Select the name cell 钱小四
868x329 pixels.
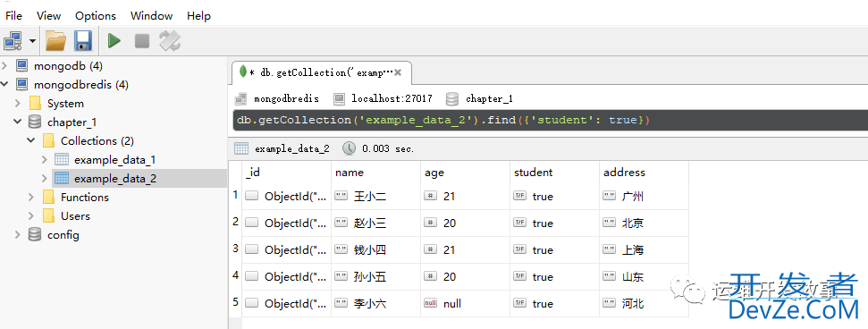click(375, 249)
